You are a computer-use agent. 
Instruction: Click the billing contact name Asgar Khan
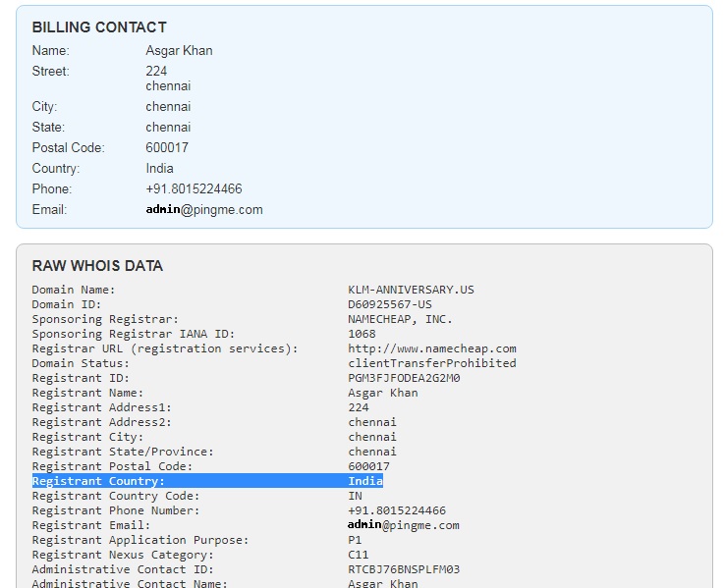pyautogui.click(x=179, y=50)
